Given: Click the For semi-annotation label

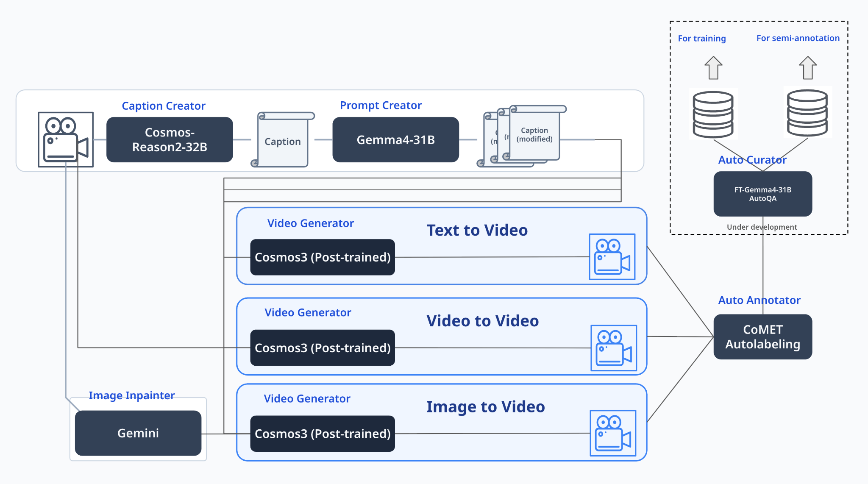Looking at the screenshot, I should pos(798,38).
